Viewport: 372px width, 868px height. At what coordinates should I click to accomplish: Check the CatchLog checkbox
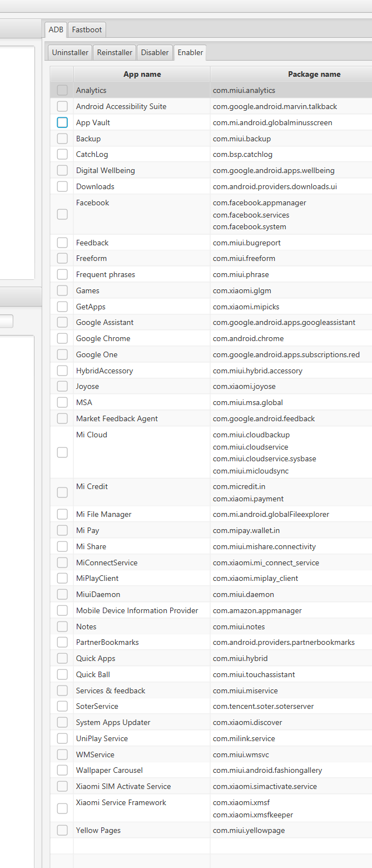62,154
